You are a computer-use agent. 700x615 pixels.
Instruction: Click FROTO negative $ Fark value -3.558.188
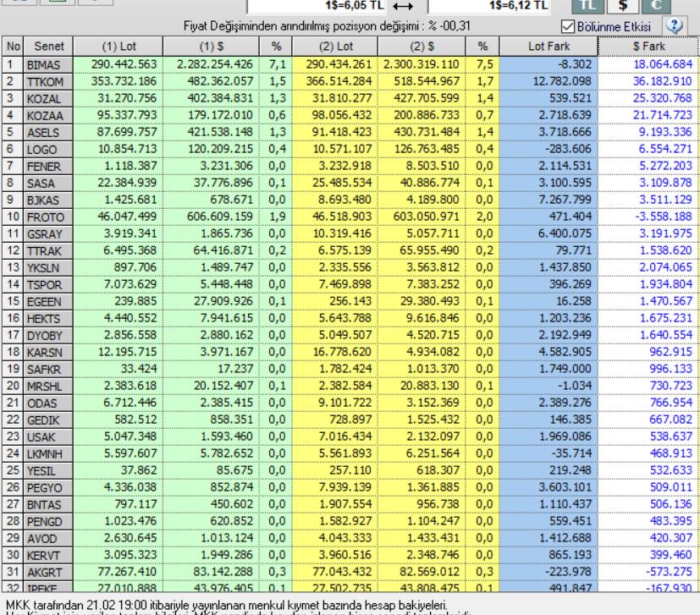pos(662,217)
